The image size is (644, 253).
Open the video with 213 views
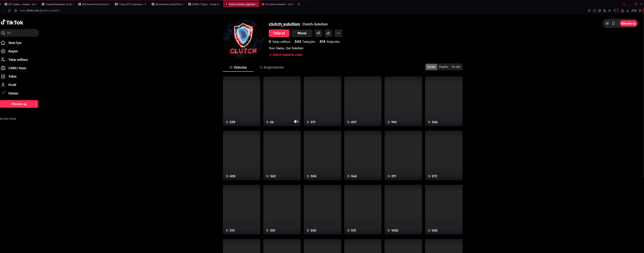pyautogui.click(x=241, y=209)
